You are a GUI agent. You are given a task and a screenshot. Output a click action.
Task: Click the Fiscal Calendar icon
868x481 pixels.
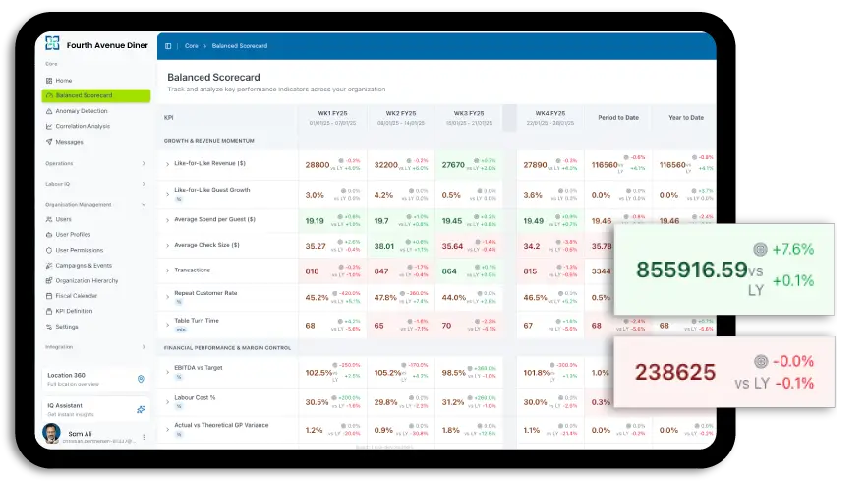[x=49, y=296]
